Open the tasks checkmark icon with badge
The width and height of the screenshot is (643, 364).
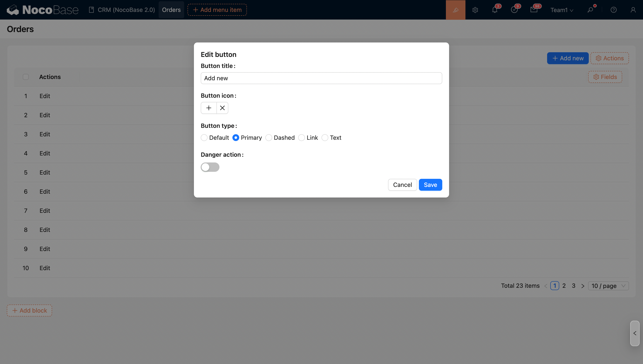(514, 10)
